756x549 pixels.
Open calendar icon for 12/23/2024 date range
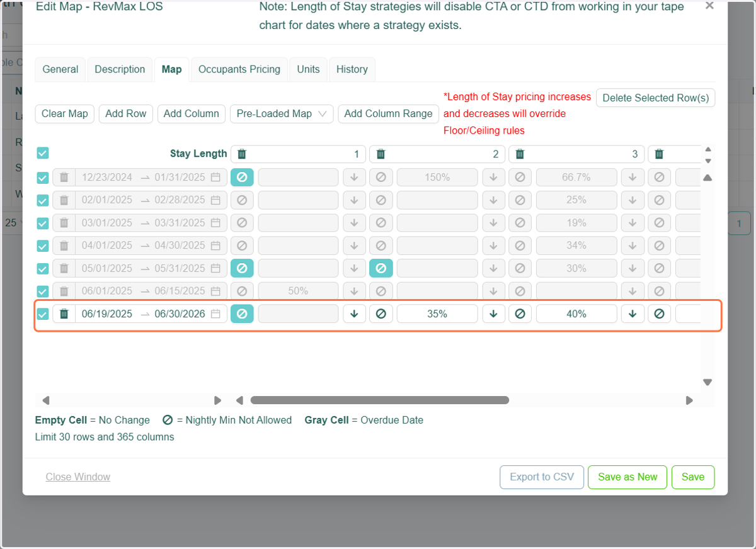215,178
